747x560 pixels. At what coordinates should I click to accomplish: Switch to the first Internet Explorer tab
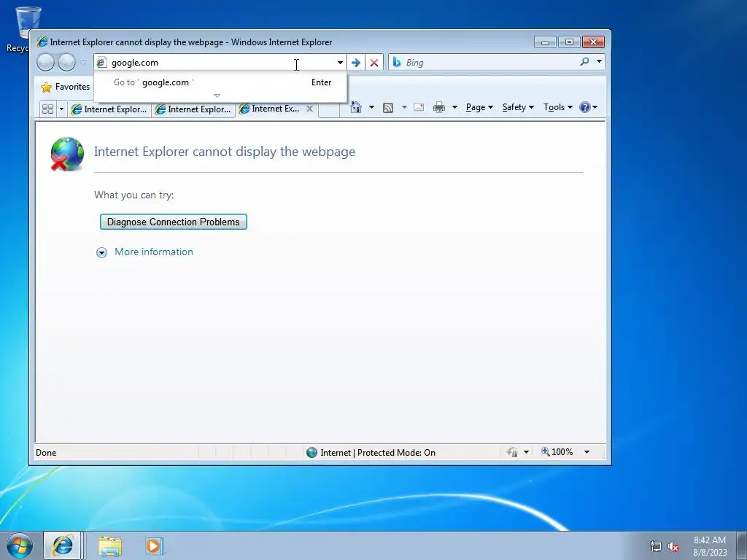(109, 109)
